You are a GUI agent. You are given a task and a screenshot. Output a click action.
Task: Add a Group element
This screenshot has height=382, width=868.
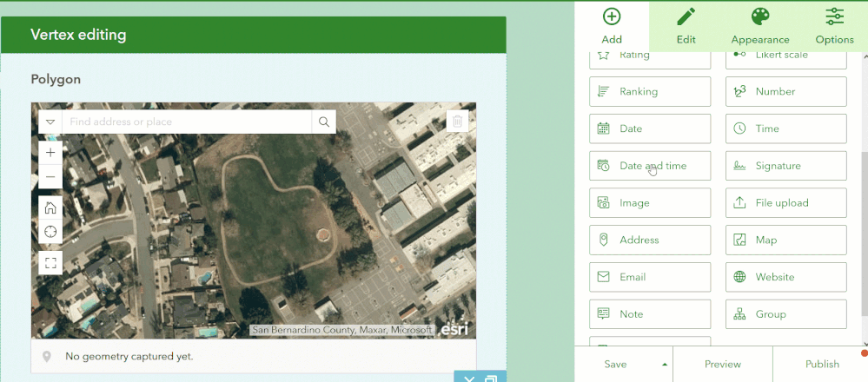(x=786, y=314)
